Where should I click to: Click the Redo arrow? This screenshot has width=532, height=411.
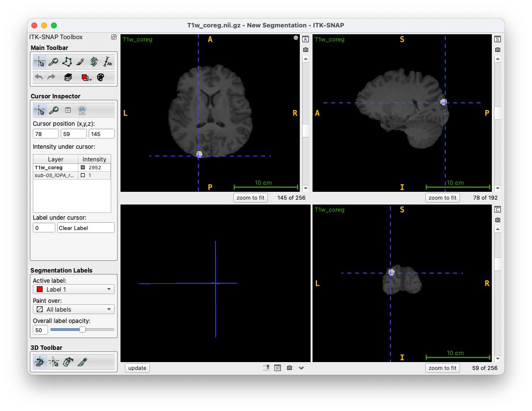51,77
